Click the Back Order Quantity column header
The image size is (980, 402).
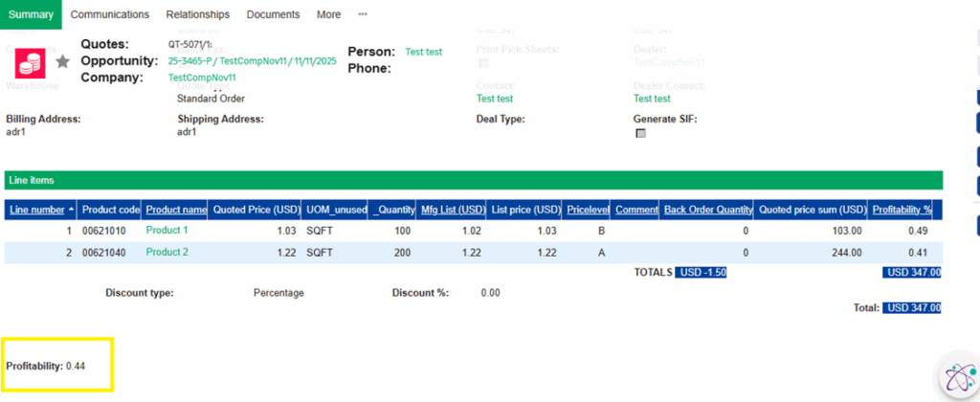point(708,210)
